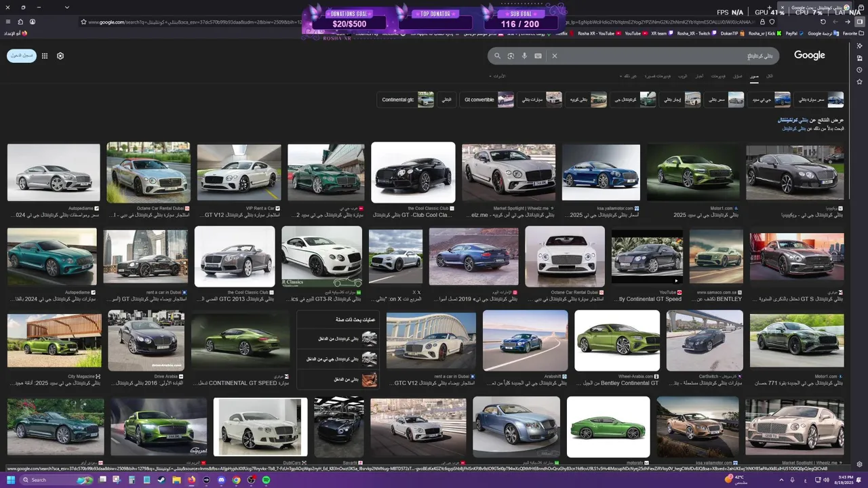Select the Gt convertible filter chip

[488, 100]
